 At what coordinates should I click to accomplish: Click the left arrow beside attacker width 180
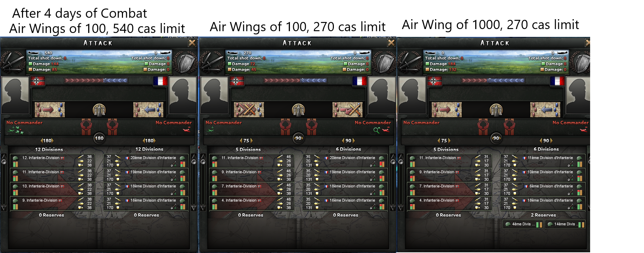42,141
